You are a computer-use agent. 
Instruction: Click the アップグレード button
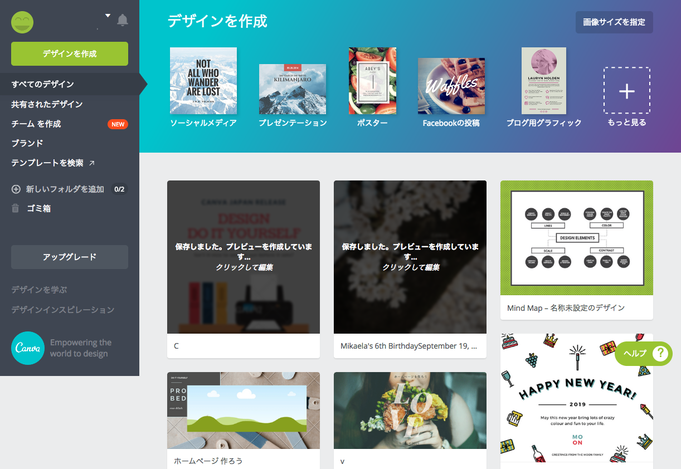69,257
